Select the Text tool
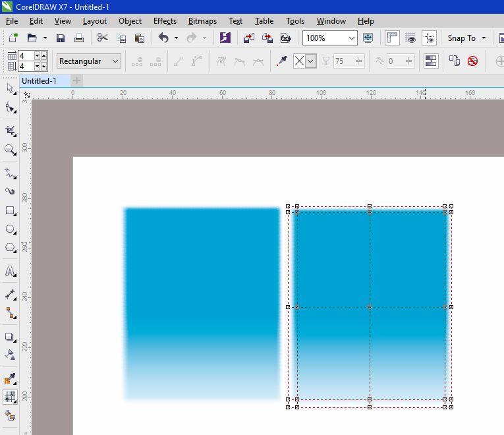This screenshot has height=435, width=504. [11, 271]
